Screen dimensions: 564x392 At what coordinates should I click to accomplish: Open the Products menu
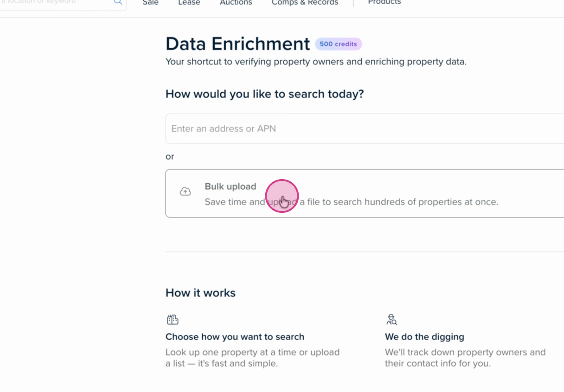click(384, 3)
